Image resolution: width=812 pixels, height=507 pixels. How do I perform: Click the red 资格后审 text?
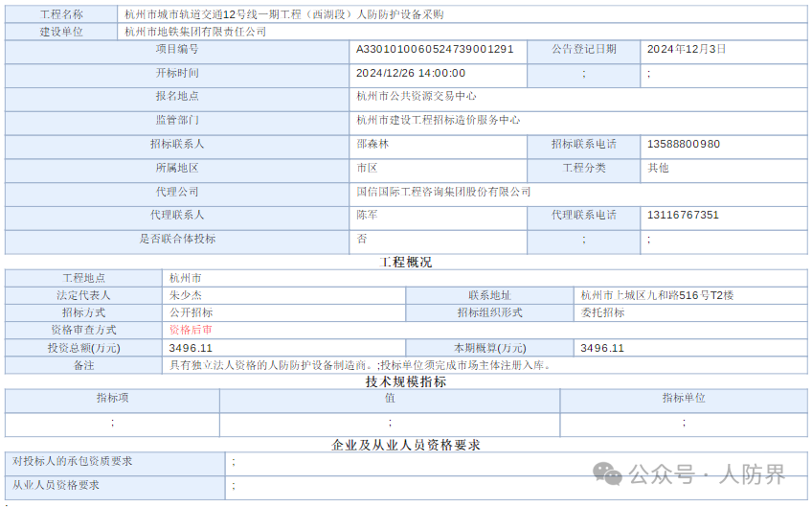coord(192,331)
